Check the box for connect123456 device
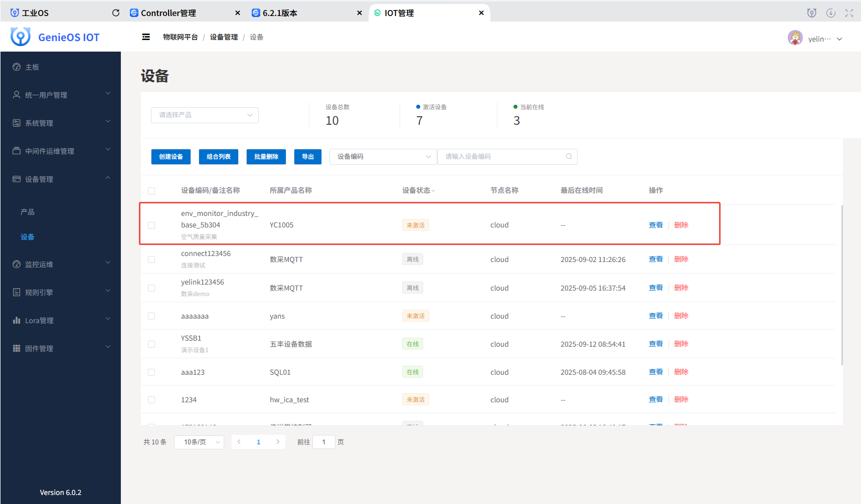The image size is (861, 504). pos(151,260)
